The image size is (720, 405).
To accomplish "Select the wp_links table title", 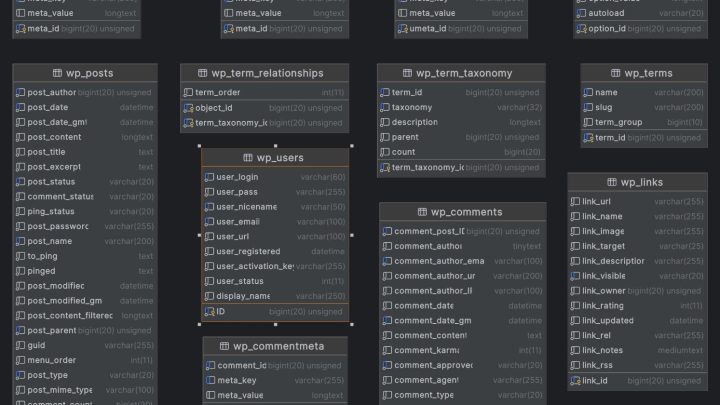I will 641,182.
